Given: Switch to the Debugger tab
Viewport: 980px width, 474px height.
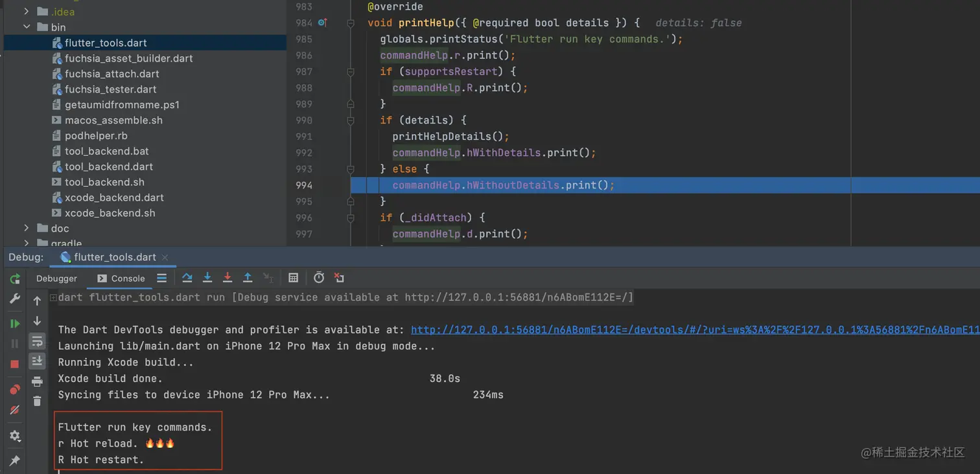Looking at the screenshot, I should 56,278.
